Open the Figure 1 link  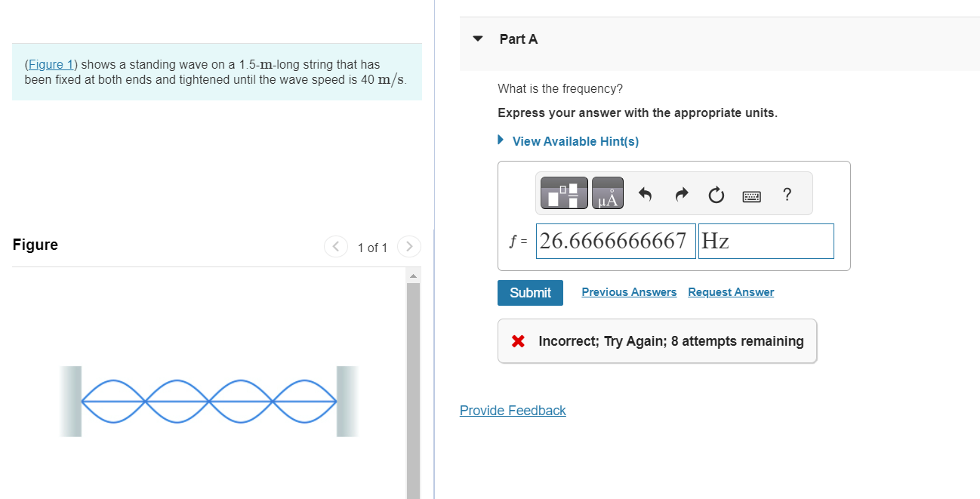click(46, 65)
